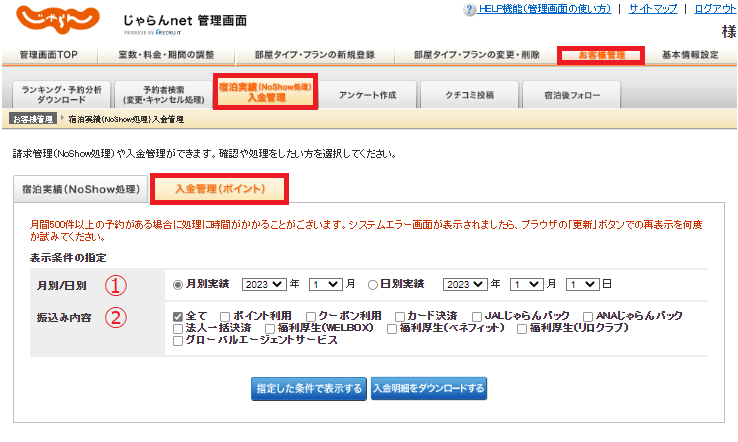Select the 日別実績 radio button
The height and width of the screenshot is (442, 738).
tap(372, 283)
